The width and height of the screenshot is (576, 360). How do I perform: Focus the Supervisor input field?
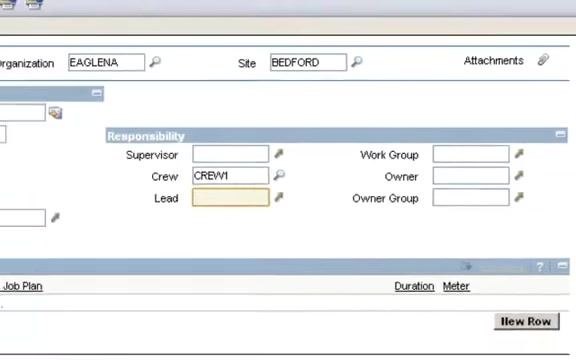tap(230, 154)
